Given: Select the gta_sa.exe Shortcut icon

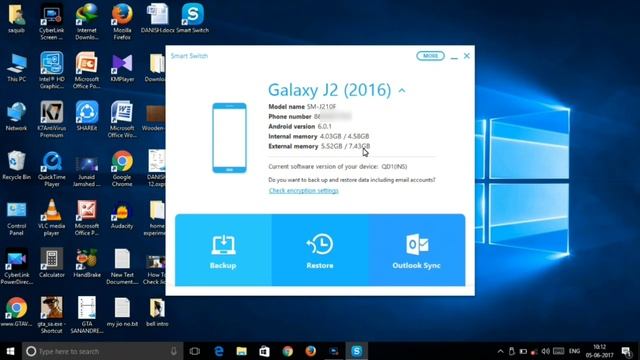Looking at the screenshot, I should point(51,316).
